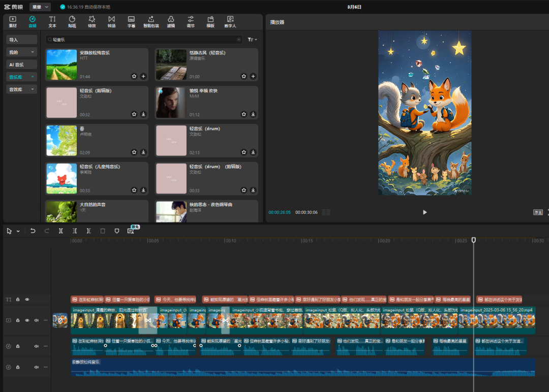Mute the 安静放松纯音乐 music track

[37, 367]
